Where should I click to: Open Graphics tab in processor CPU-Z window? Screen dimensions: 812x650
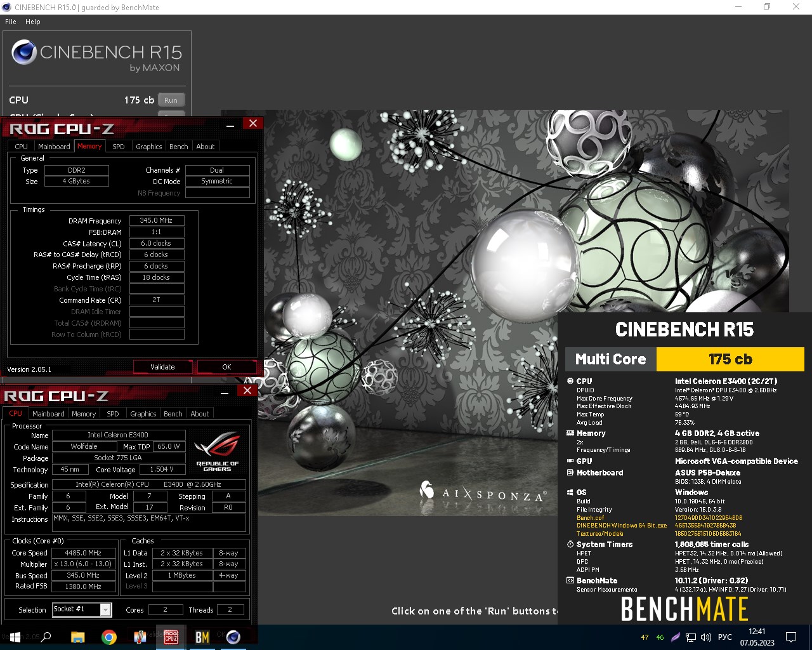(143, 414)
